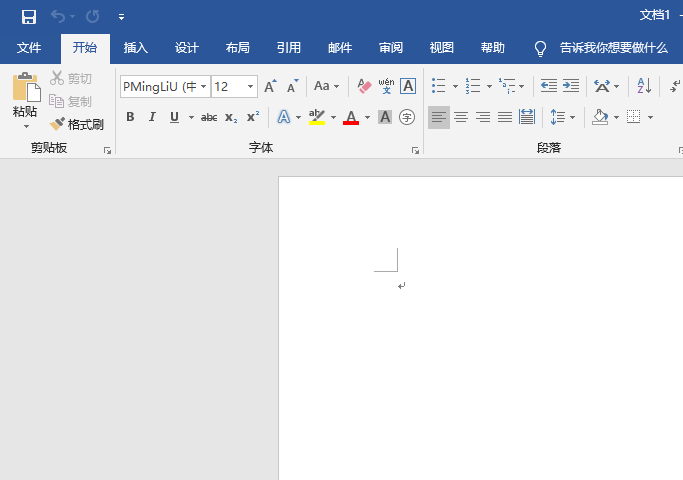This screenshot has height=480, width=683.
Task: Switch to the 审阅 tab
Action: coord(391,47)
